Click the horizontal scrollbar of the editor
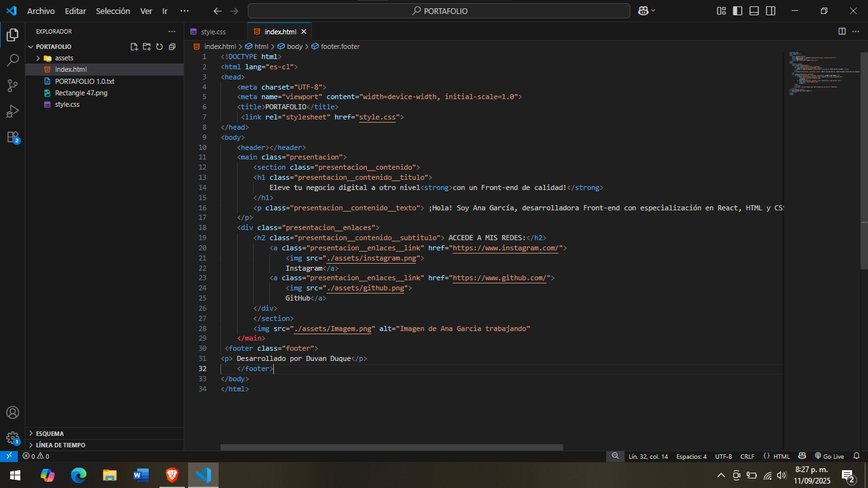This screenshot has width=868, height=488. pos(391,447)
